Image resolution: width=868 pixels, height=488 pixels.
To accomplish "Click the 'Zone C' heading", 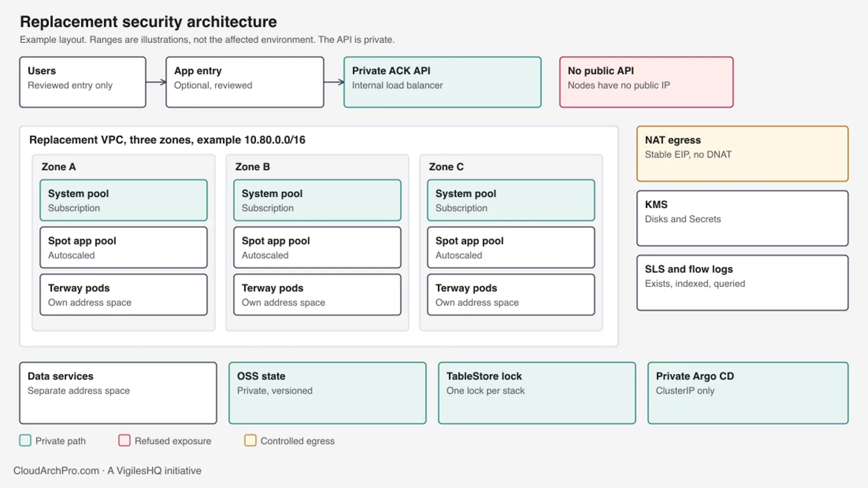I will click(446, 167).
